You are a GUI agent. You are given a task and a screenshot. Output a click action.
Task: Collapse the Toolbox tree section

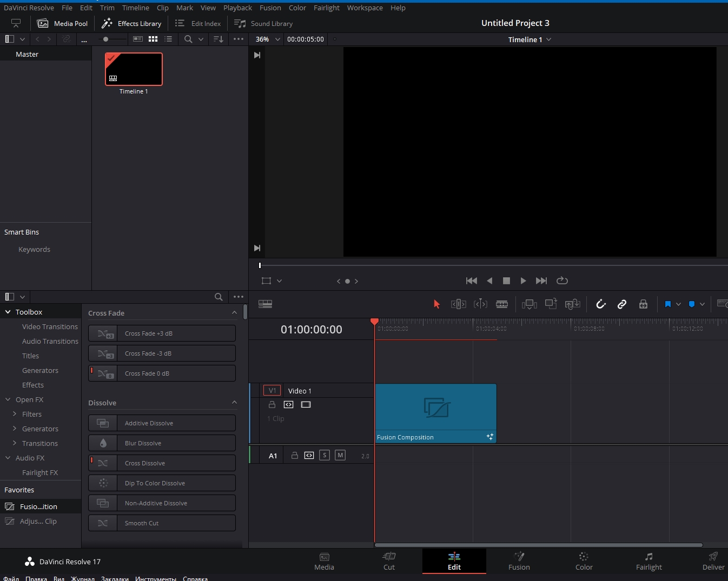click(8, 312)
